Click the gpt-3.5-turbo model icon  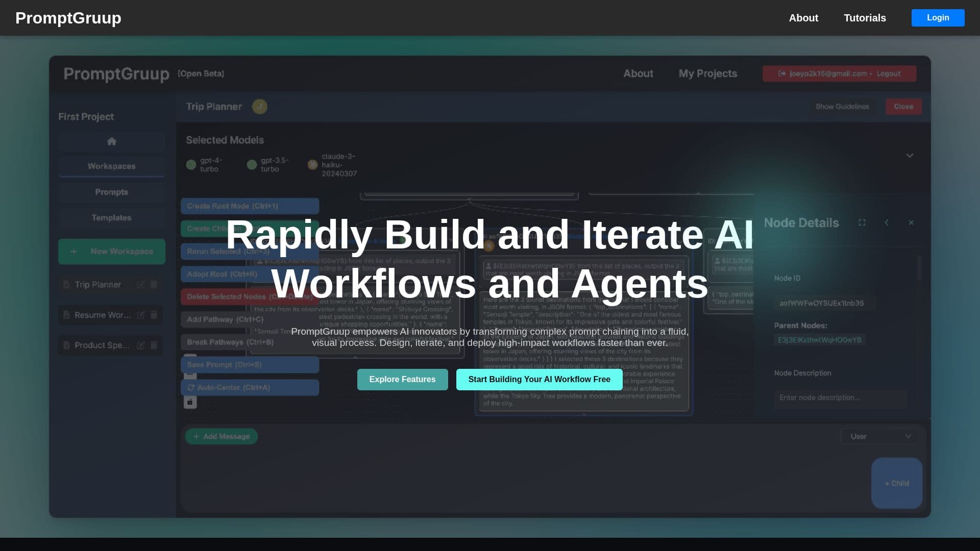pyautogui.click(x=252, y=165)
